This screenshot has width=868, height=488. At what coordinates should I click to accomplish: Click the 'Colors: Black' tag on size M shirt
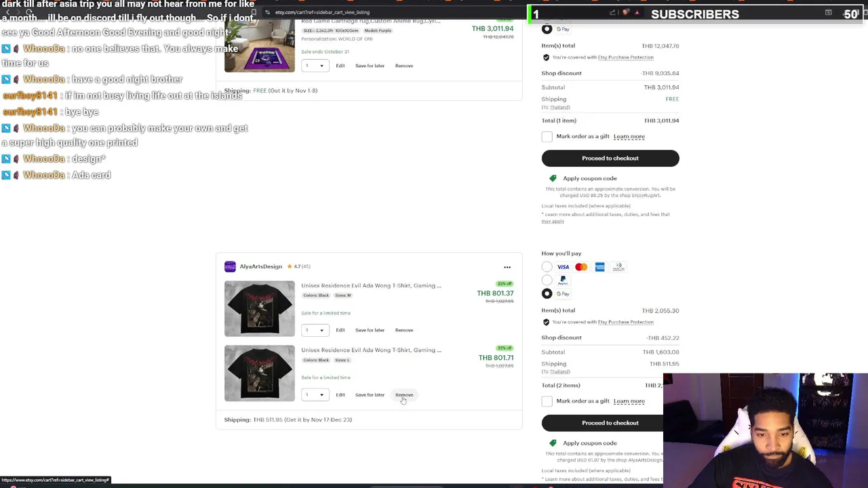[x=316, y=296]
